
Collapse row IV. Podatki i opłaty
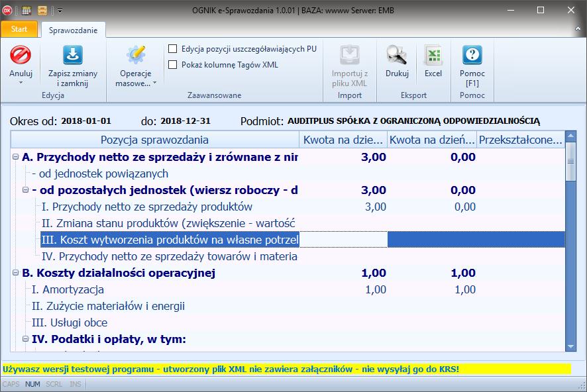pos(25,339)
